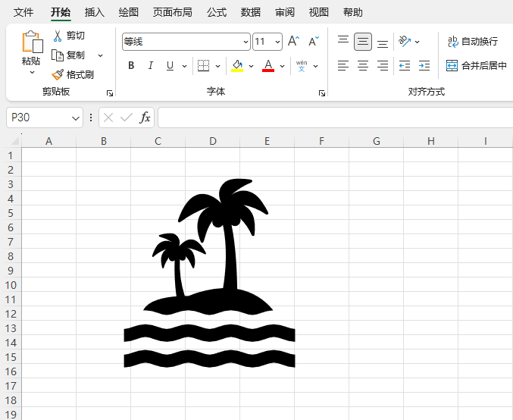
Task: Click the formula Cancel X button
Action: 108,118
